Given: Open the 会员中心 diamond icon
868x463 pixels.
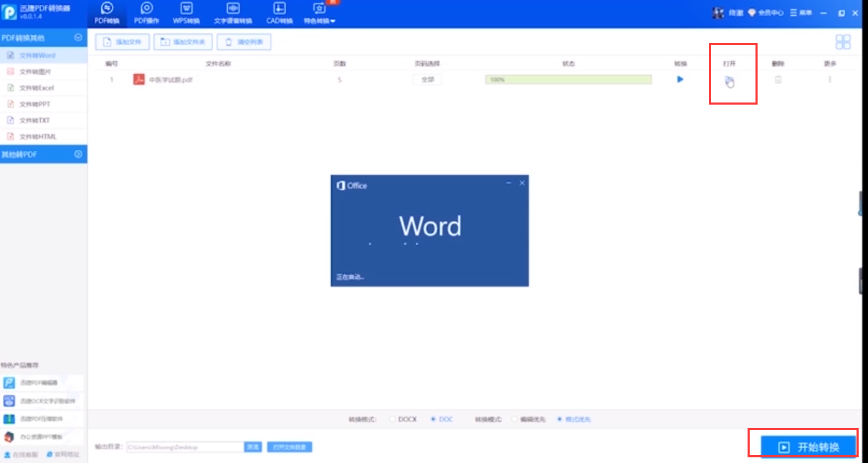Looking at the screenshot, I should [752, 13].
